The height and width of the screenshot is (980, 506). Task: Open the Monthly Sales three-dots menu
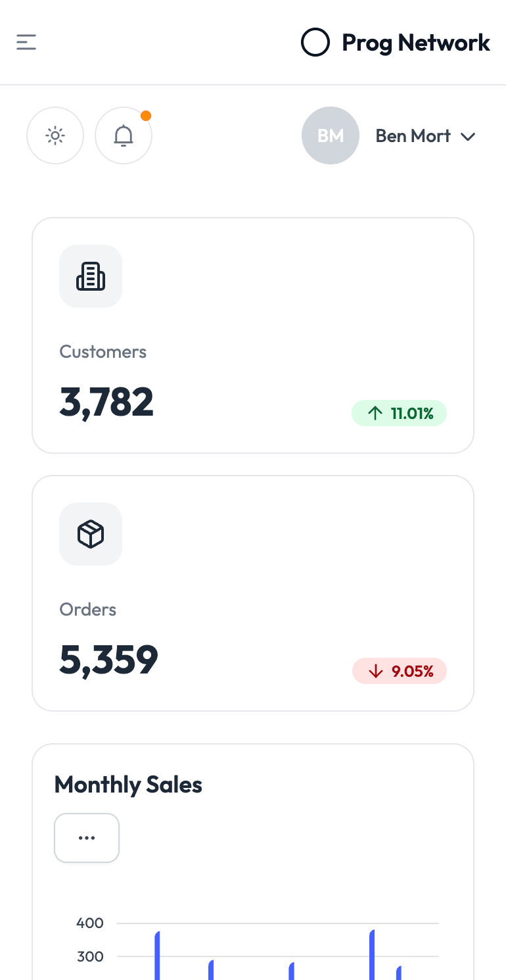pyautogui.click(x=87, y=838)
